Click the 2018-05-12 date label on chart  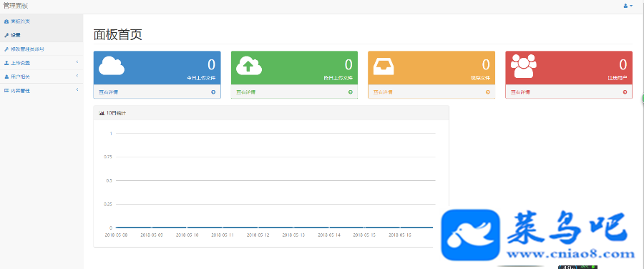258,235
